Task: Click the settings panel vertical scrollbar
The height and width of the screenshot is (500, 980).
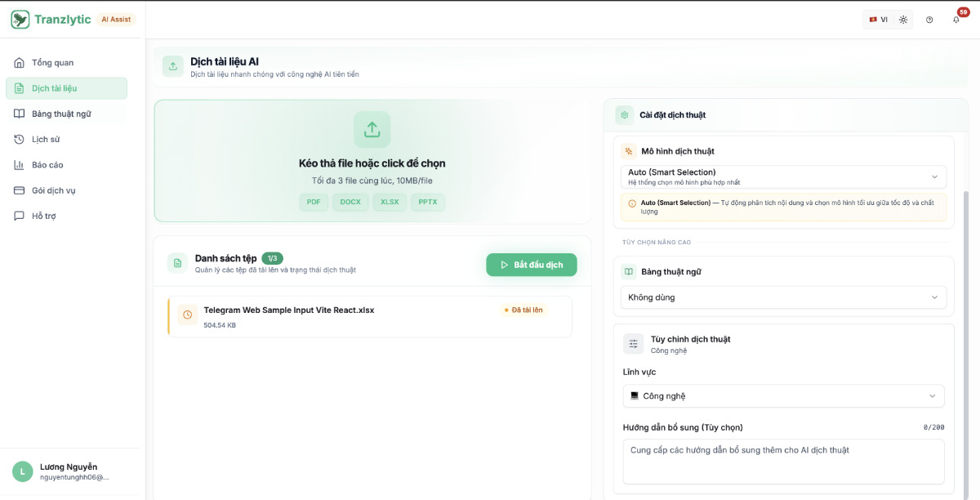Action: [x=965, y=343]
